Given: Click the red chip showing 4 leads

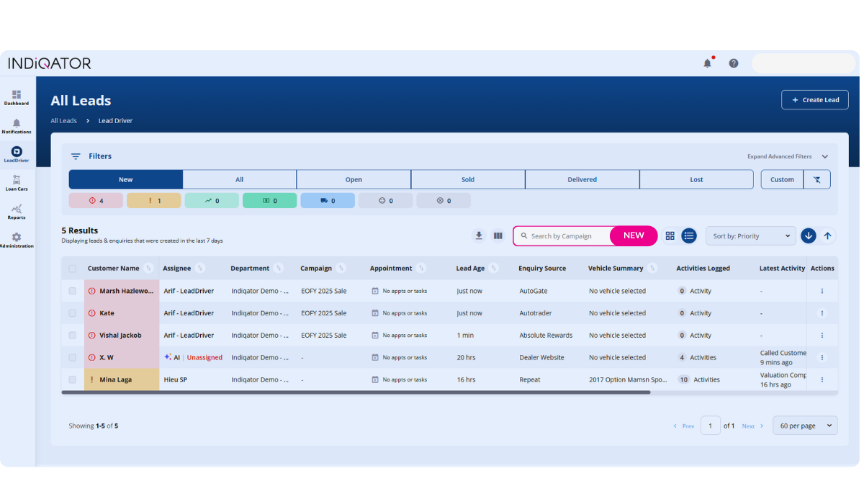Looking at the screenshot, I should [x=96, y=201].
